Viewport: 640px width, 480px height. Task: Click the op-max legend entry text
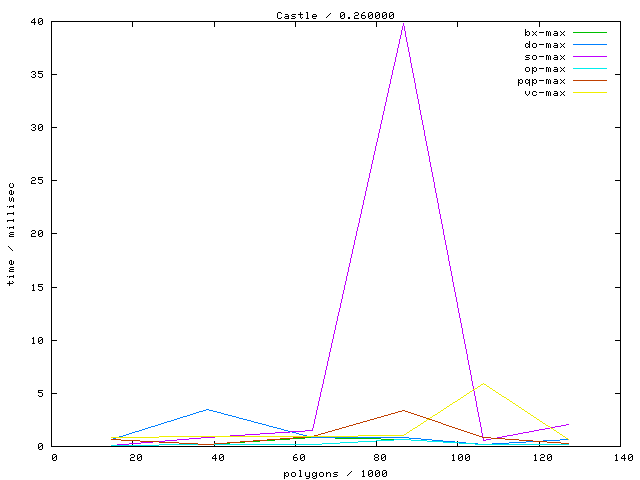point(545,69)
